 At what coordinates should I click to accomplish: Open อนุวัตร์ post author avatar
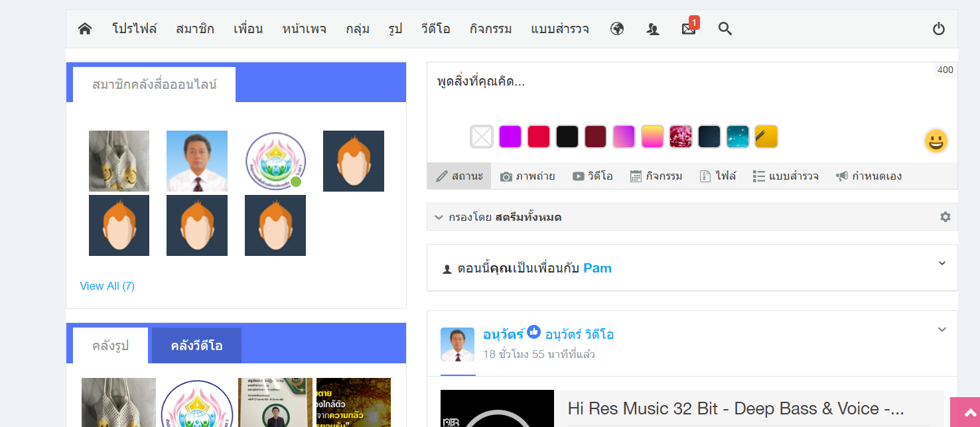(458, 344)
